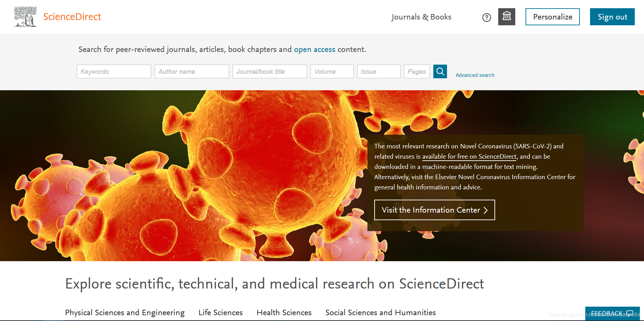Click the Elsevier tree logo
Screen dimensions: 644x321
[25, 17]
